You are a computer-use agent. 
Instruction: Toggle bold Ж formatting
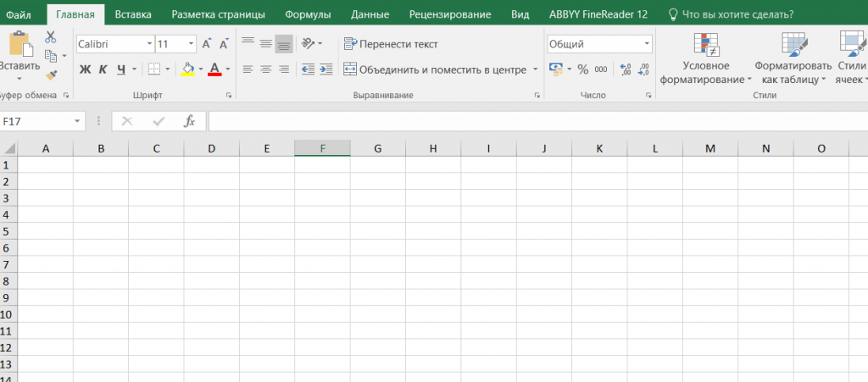click(x=85, y=69)
